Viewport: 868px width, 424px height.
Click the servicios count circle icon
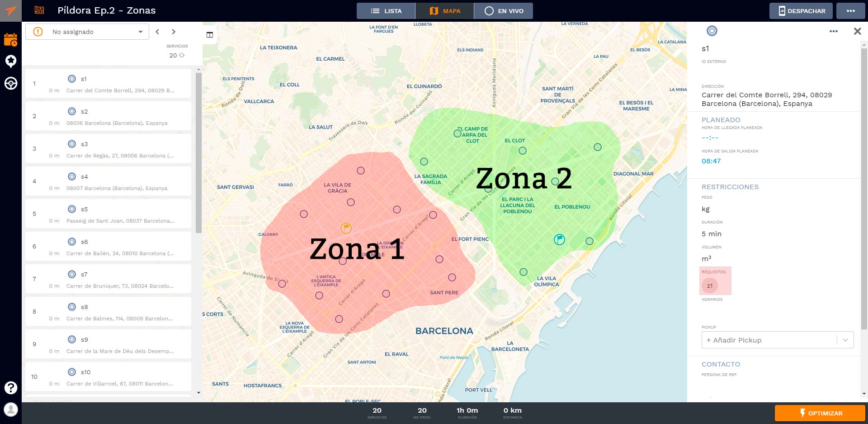coord(182,55)
